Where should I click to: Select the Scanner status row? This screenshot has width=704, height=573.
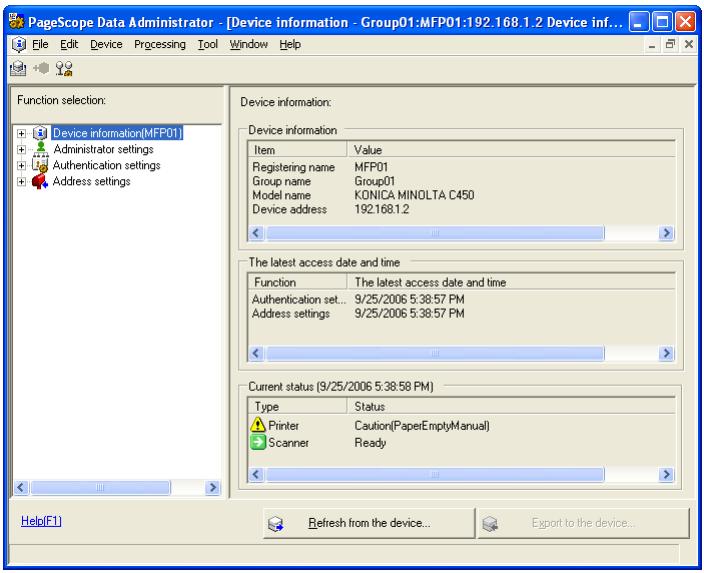(x=462, y=442)
